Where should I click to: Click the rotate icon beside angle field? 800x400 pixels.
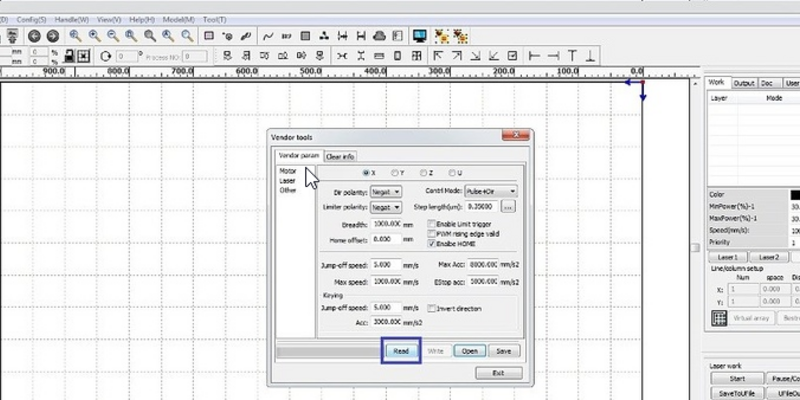point(107,56)
